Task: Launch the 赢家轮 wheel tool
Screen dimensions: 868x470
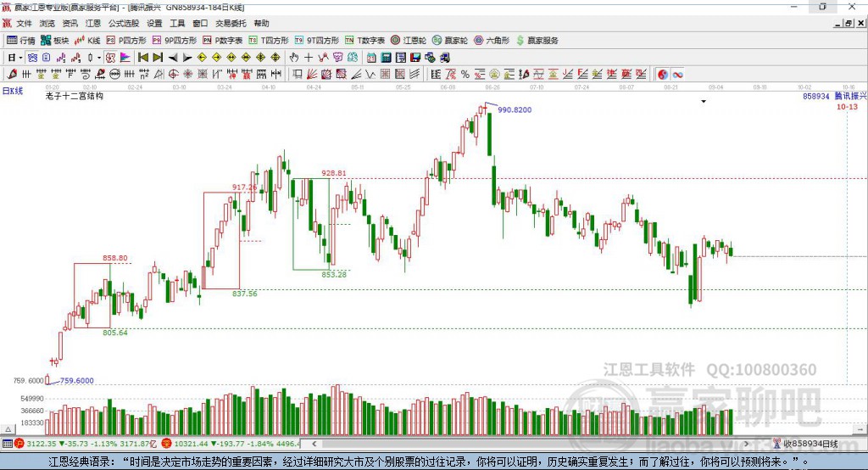Action: click(450, 41)
